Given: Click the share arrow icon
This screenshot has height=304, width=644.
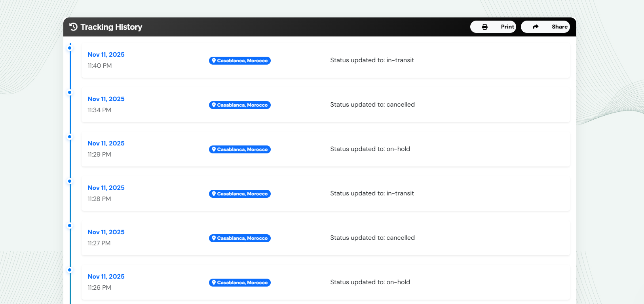Looking at the screenshot, I should coord(536,27).
